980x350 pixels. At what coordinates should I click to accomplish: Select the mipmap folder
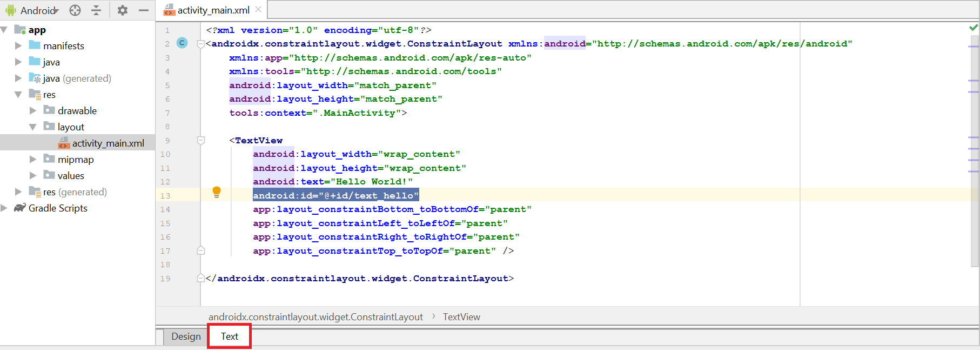coord(76,160)
